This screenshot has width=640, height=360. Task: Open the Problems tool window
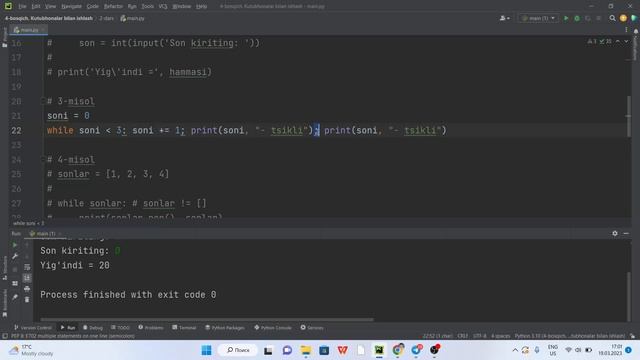click(x=151, y=327)
